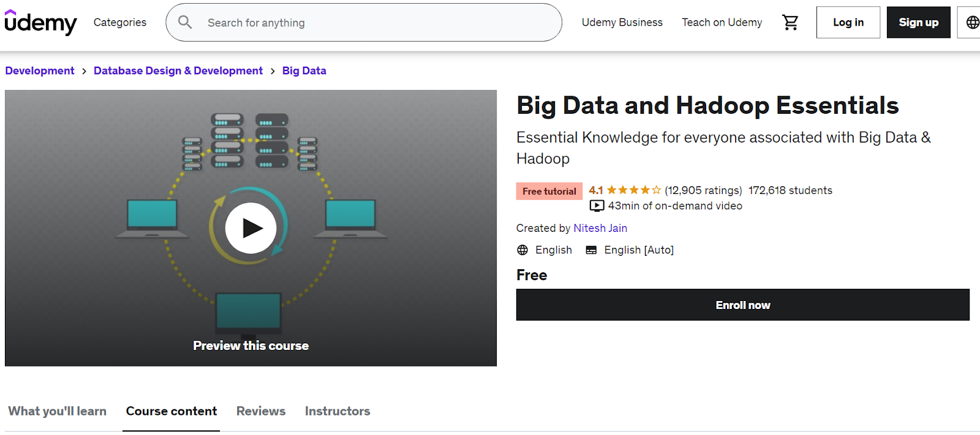Play the course preview video
980x435 pixels.
click(x=251, y=228)
